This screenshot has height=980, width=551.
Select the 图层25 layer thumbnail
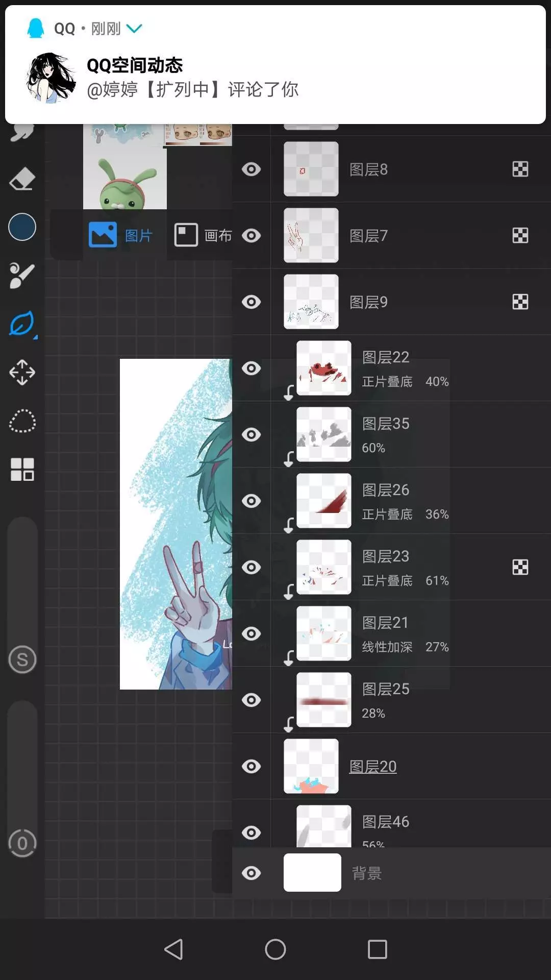click(x=323, y=700)
